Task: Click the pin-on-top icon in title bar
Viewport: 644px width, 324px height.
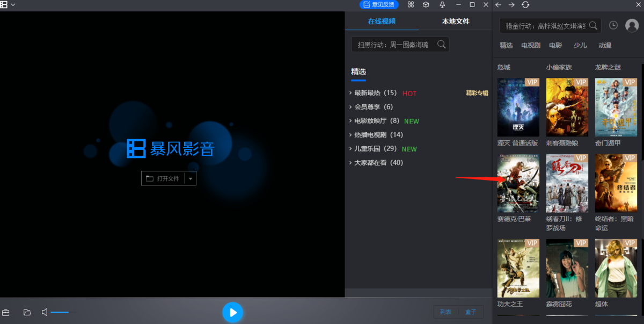Action: 442,4
